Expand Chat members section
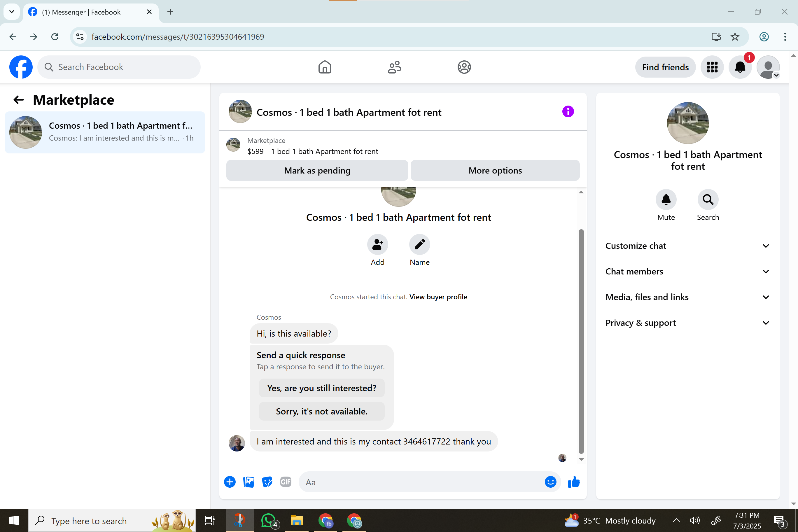This screenshot has height=532, width=798. click(687, 272)
